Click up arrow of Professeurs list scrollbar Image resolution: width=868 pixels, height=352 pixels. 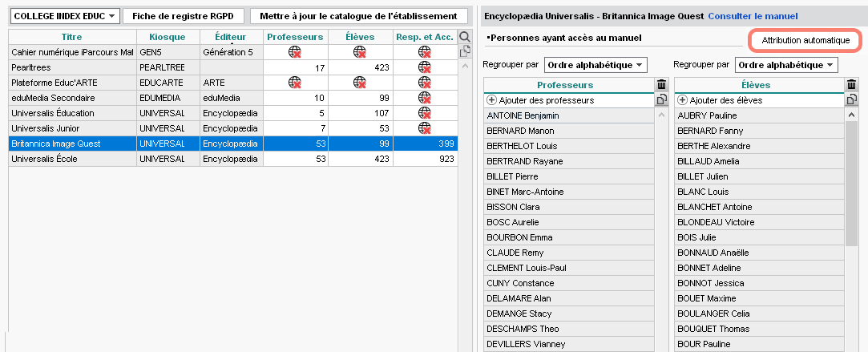[x=661, y=115]
